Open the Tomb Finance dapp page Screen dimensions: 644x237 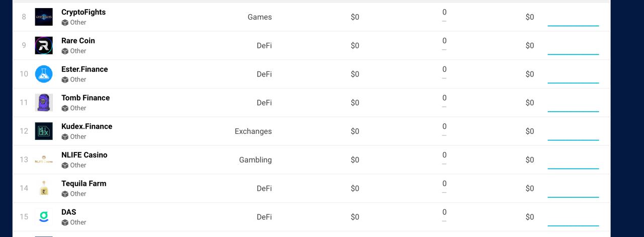pos(86,98)
